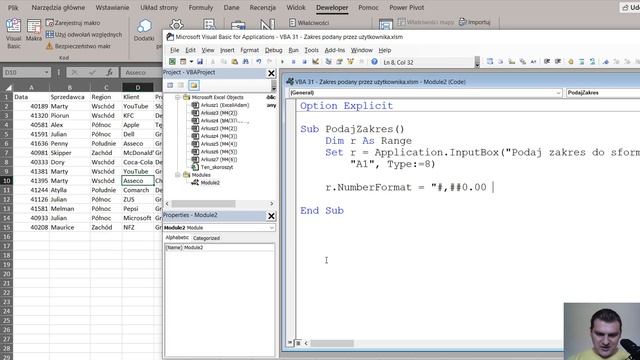Close the Project - VBAProject panel
The width and height of the screenshot is (640, 360).
(271, 73)
